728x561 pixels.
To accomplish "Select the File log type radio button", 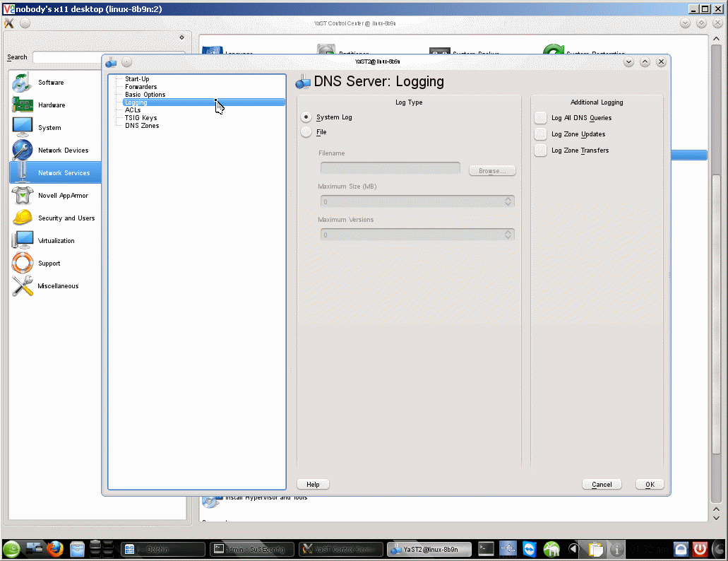I will tap(306, 132).
